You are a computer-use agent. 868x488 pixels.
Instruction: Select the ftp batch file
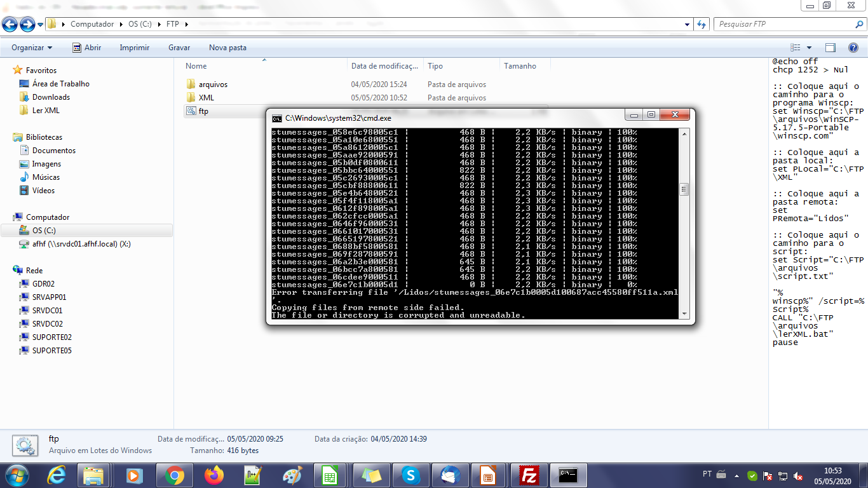(203, 111)
